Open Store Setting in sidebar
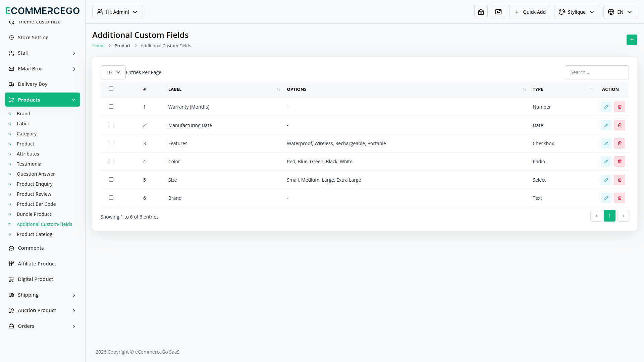This screenshot has width=644, height=362. 43,38
